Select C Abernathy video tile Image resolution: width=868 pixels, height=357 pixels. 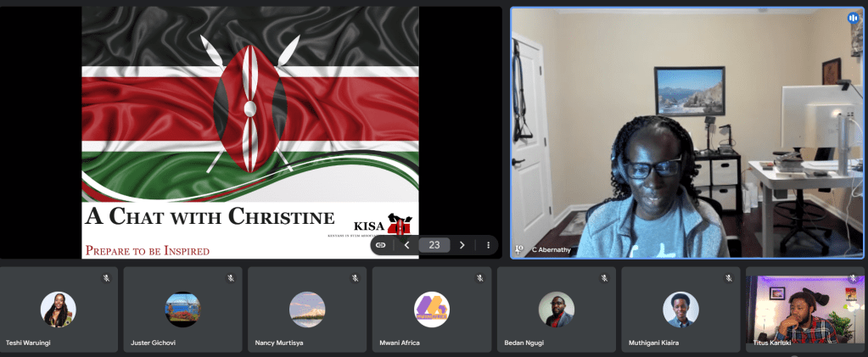coord(687,132)
